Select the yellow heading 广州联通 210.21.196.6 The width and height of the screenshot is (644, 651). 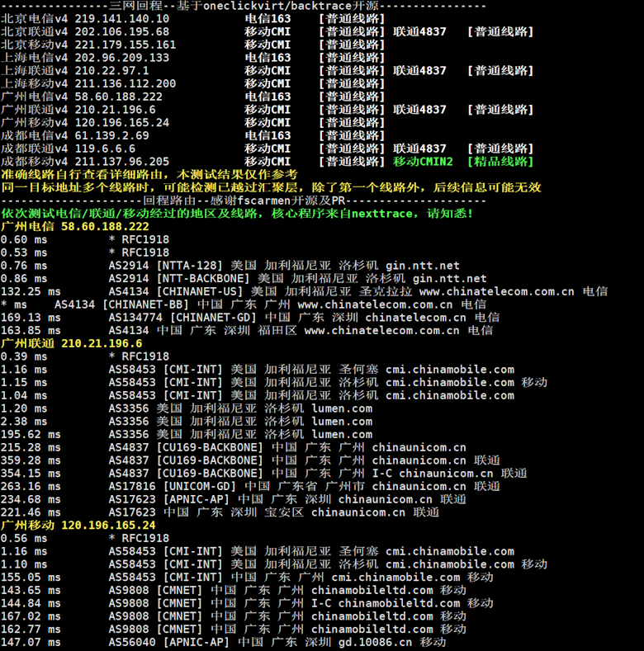pyautogui.click(x=72, y=343)
